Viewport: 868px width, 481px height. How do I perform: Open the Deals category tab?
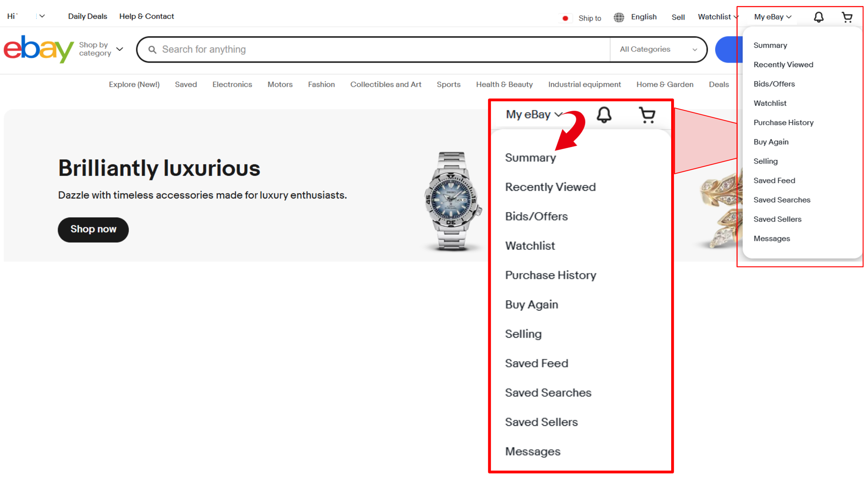pyautogui.click(x=719, y=84)
